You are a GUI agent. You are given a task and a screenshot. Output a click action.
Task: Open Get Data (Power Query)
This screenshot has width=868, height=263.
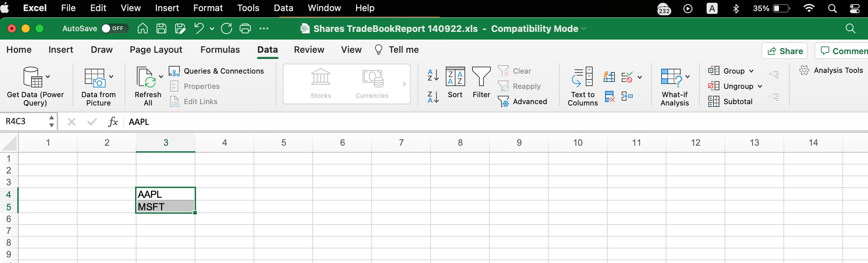[x=35, y=86]
